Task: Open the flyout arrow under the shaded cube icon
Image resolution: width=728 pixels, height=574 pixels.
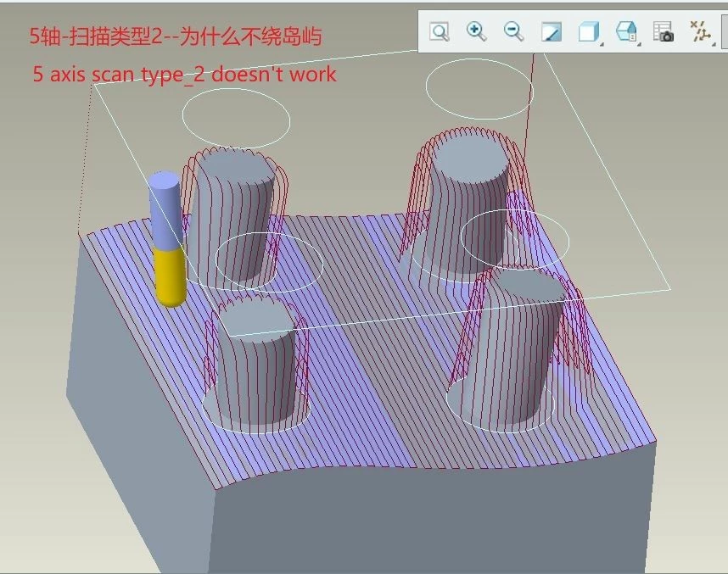Action: 602,45
